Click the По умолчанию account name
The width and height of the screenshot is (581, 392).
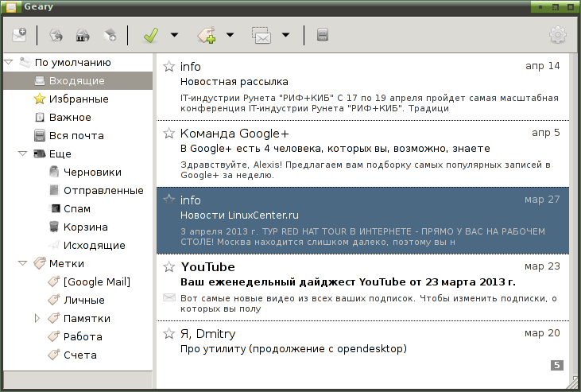click(72, 62)
